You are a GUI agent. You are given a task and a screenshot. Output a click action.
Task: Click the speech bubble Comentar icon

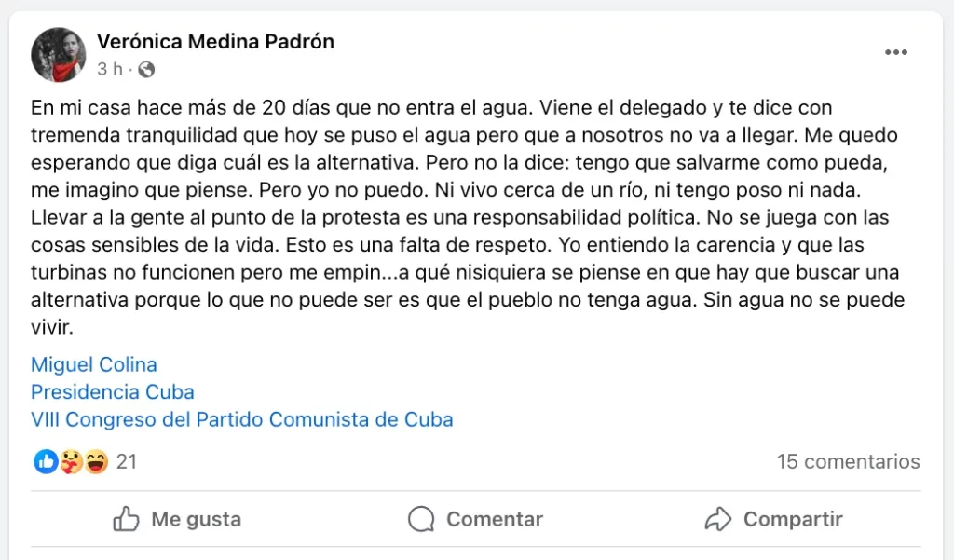pos(422,519)
